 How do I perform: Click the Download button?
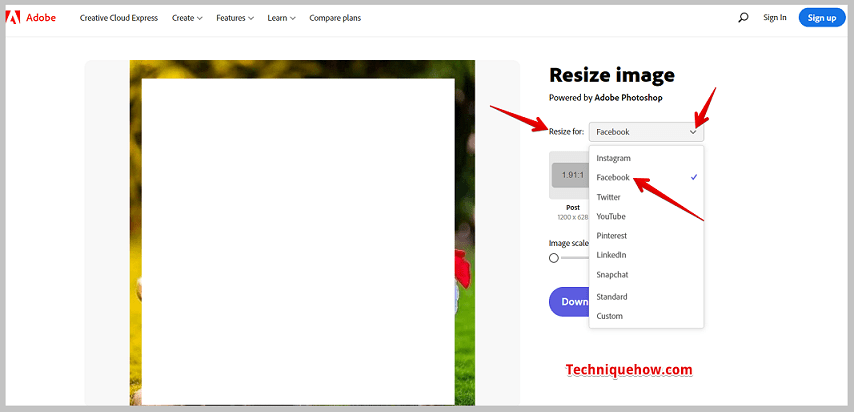click(x=569, y=301)
